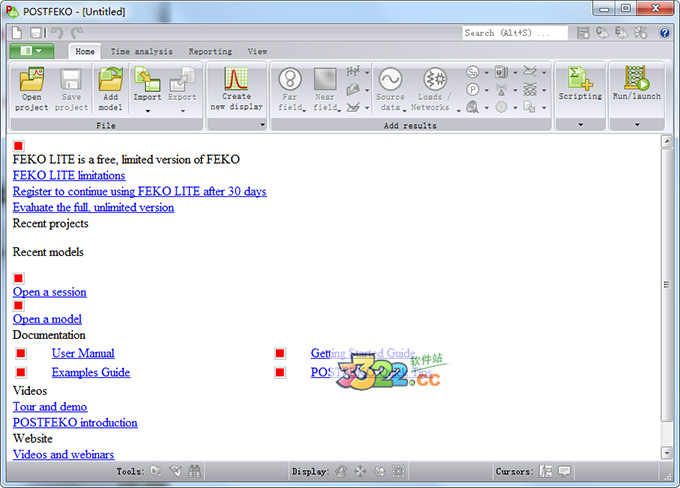The height and width of the screenshot is (488, 680).
Task: Click the vertical scrollbar up arrow
Action: coord(667,141)
